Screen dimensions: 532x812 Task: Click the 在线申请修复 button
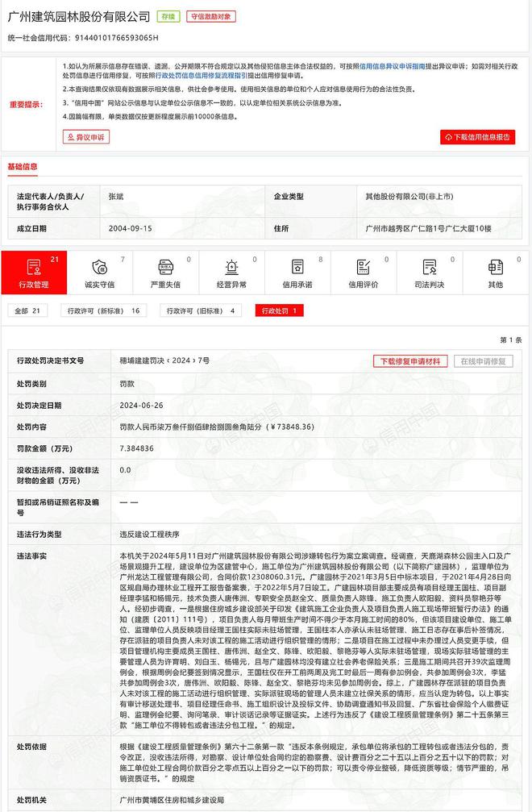pyautogui.click(x=484, y=361)
